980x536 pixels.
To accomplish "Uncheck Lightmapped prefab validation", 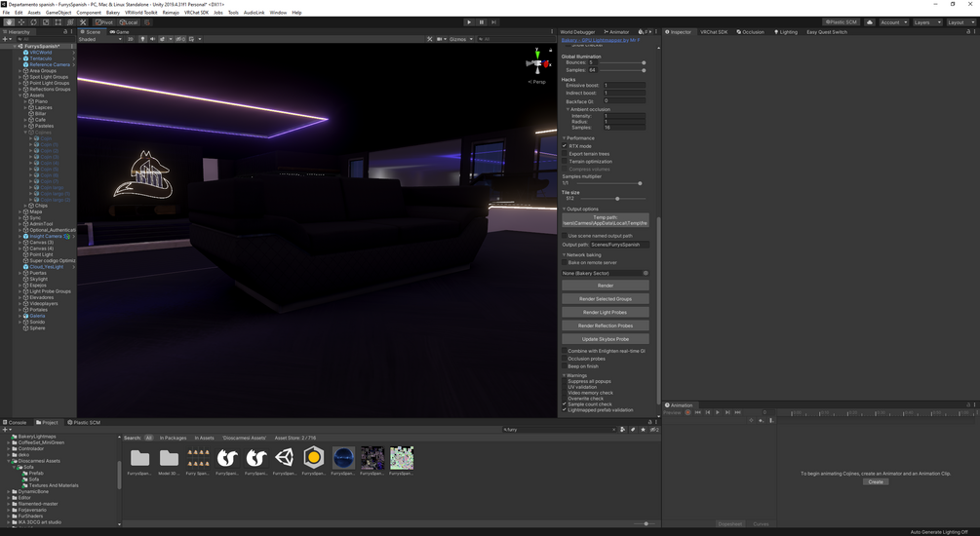I will point(565,410).
